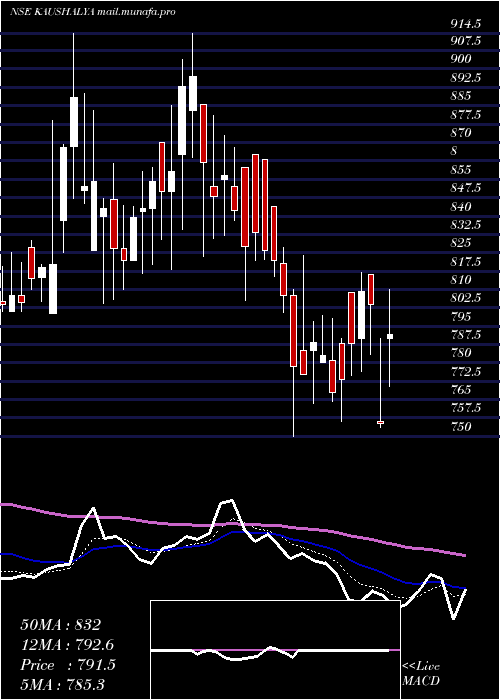Select the 885 price axis label

click(x=460, y=96)
